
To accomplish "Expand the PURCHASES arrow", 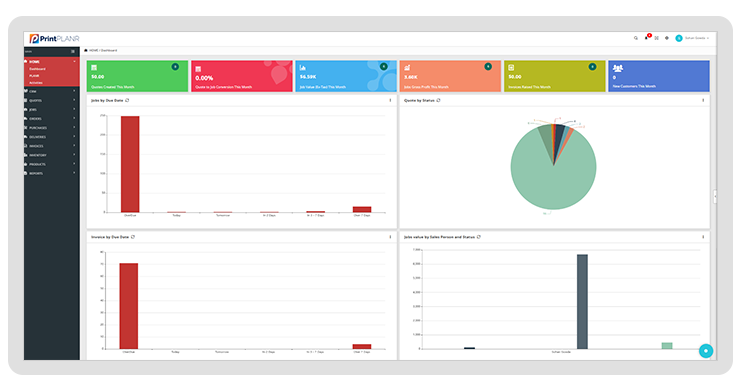I will coord(74,127).
